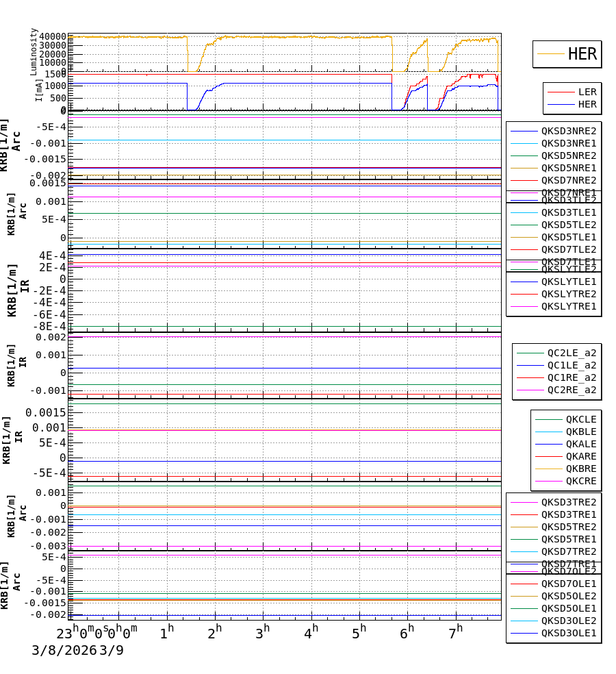Pick the QKSD5TRE2 legend entry
Image resolution: width=616 pixels, height=674 pixels.
coord(568,527)
